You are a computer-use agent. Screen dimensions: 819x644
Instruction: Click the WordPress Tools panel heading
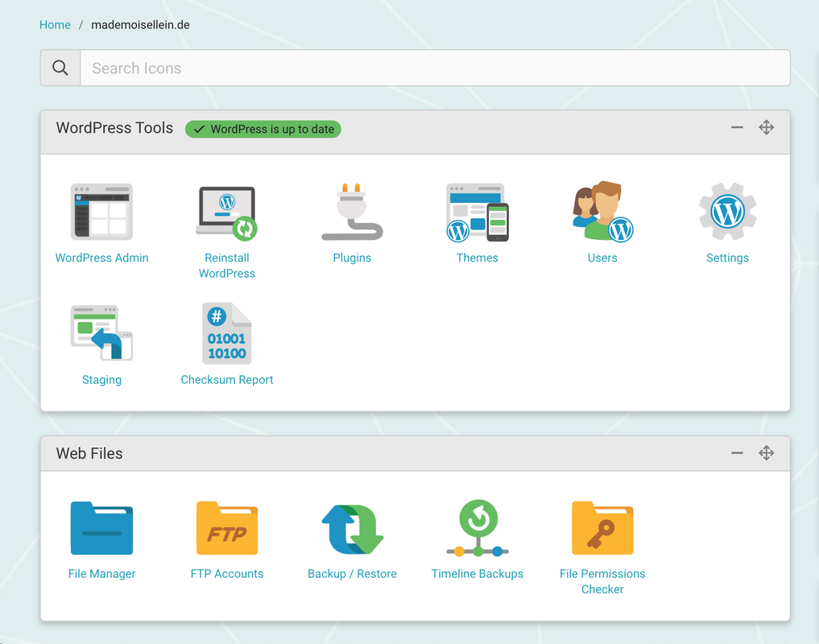[x=114, y=127]
